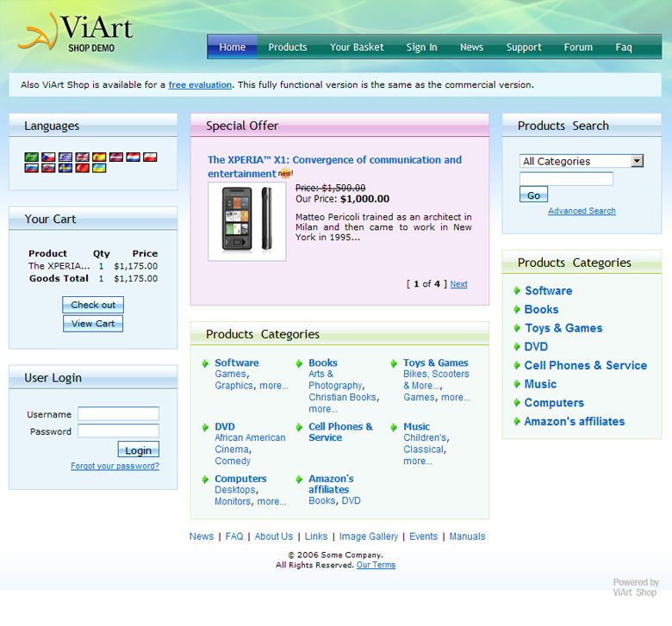Focus the Password input field
Screen dimensions: 672x626
coord(118,431)
